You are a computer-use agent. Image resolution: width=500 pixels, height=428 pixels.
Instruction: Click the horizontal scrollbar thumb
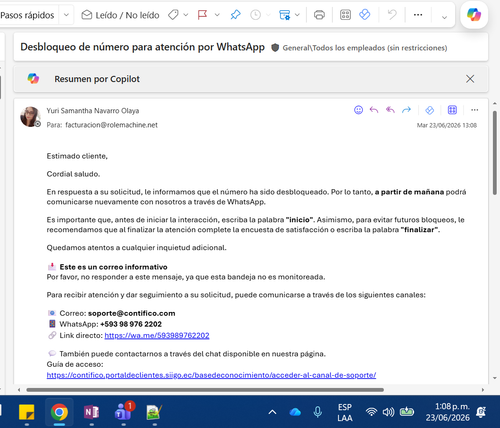point(205,390)
